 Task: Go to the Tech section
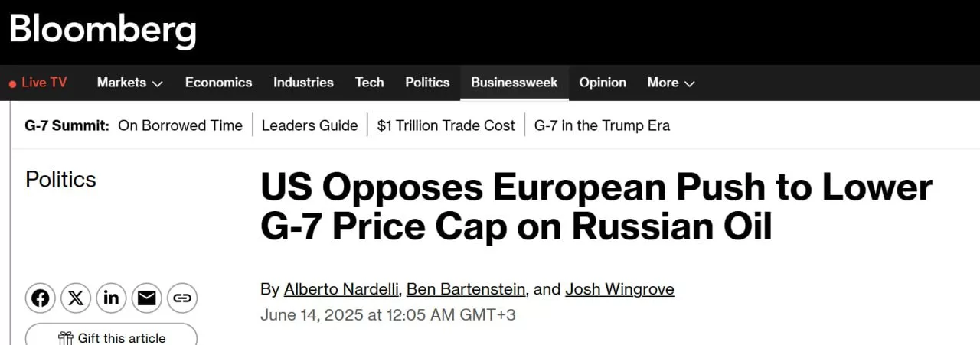click(369, 83)
